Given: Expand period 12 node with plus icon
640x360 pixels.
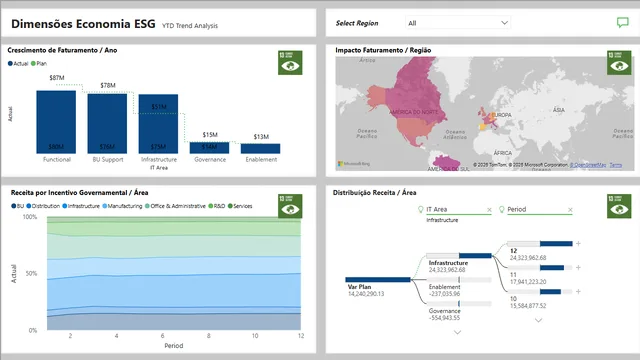Looking at the screenshot, I should 578,244.
